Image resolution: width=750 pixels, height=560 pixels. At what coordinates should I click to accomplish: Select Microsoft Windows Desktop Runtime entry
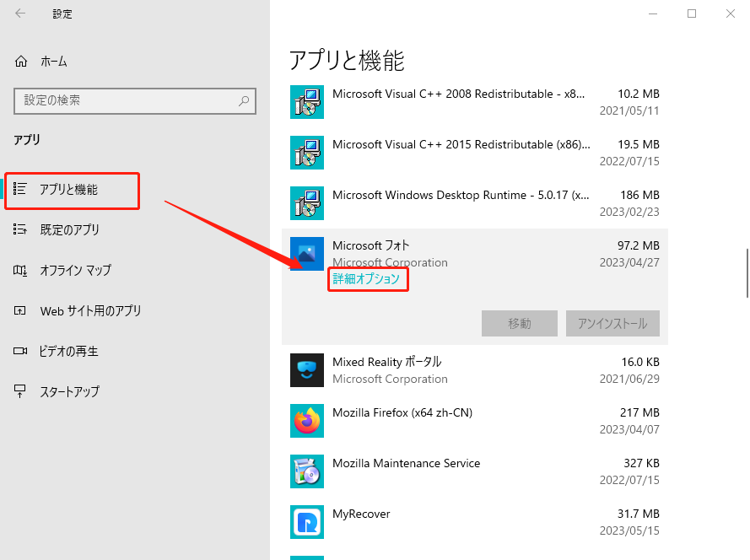475,203
